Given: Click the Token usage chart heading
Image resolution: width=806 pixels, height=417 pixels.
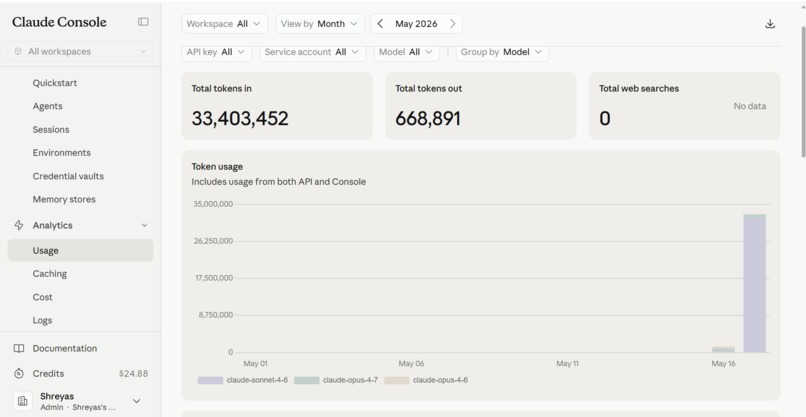Looking at the screenshot, I should (217, 167).
